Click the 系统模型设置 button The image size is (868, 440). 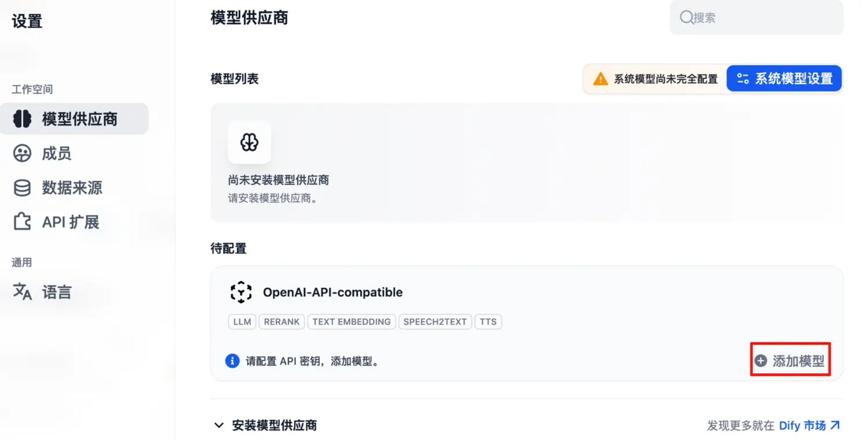click(784, 79)
